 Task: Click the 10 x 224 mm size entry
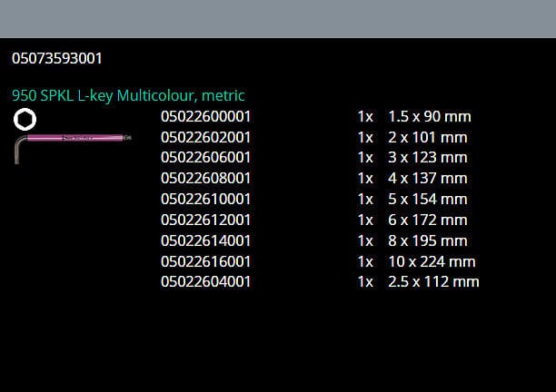(x=432, y=261)
